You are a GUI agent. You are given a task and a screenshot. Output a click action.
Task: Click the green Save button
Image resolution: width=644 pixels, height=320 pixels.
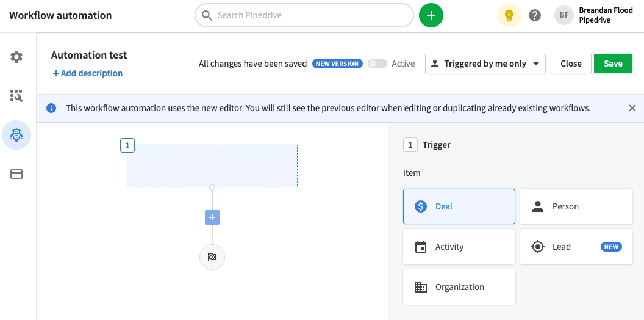613,64
